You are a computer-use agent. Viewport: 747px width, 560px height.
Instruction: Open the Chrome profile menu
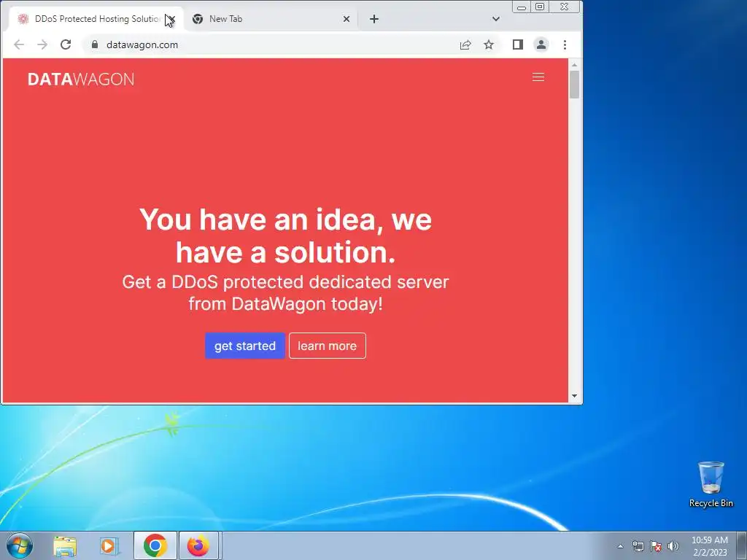pos(541,44)
